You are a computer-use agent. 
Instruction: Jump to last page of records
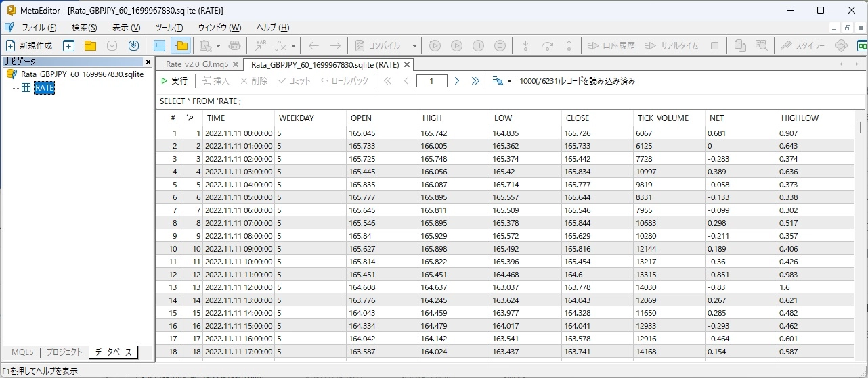(475, 81)
